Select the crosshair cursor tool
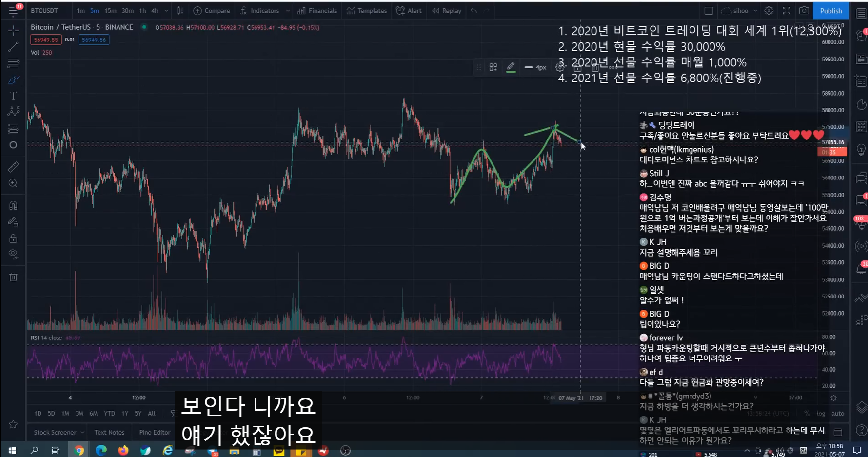Screen dimensions: 868x457 click(13, 30)
